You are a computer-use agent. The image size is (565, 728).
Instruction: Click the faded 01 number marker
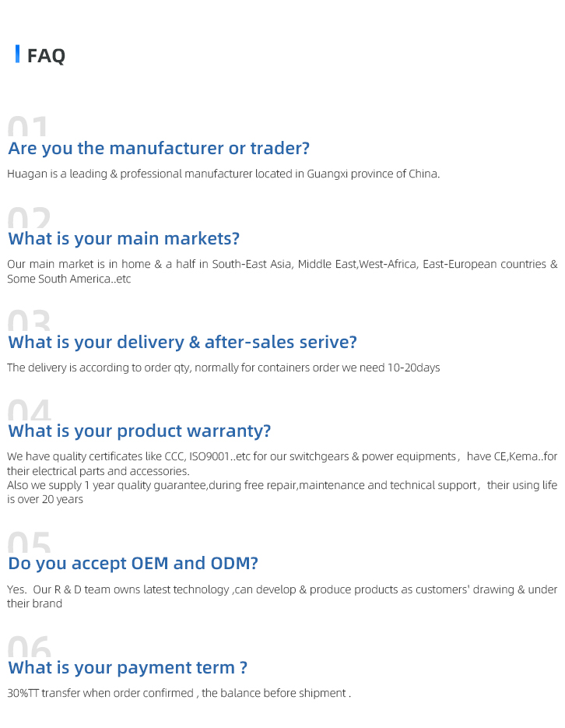[x=28, y=128]
